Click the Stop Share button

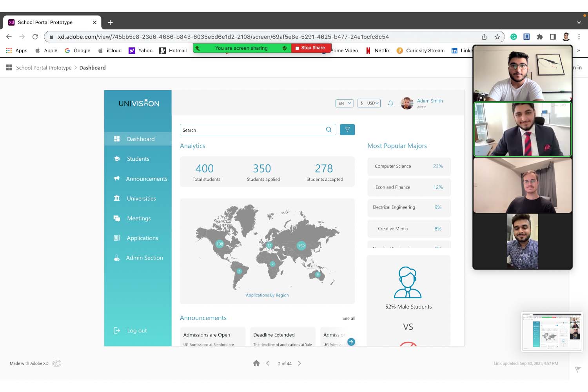click(x=311, y=48)
